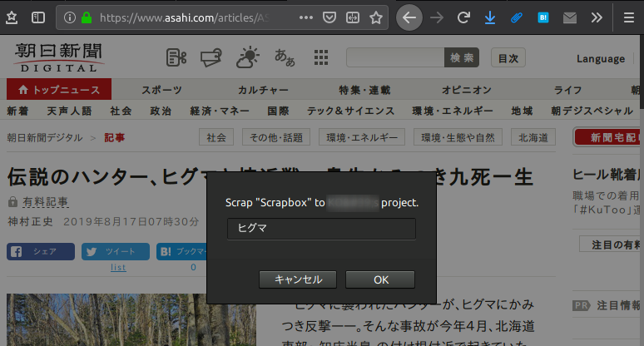
Task: Open the Language selector
Action: coord(601,59)
